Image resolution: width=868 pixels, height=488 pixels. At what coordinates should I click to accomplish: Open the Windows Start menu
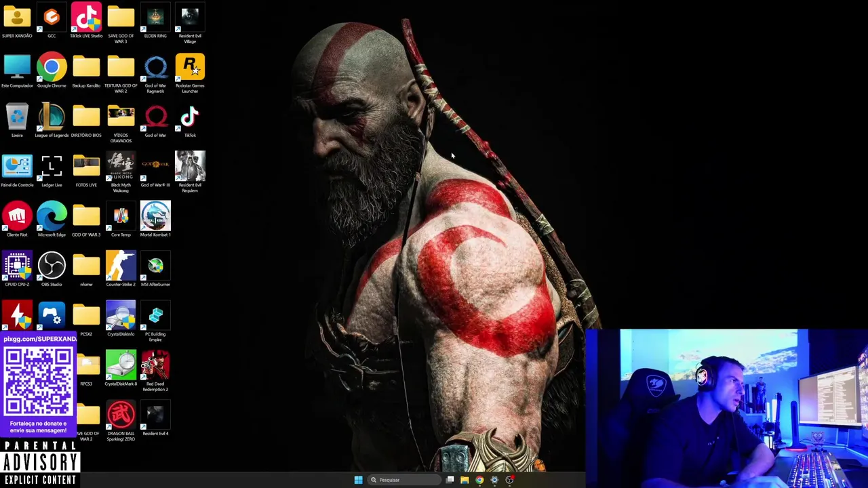coord(358,480)
